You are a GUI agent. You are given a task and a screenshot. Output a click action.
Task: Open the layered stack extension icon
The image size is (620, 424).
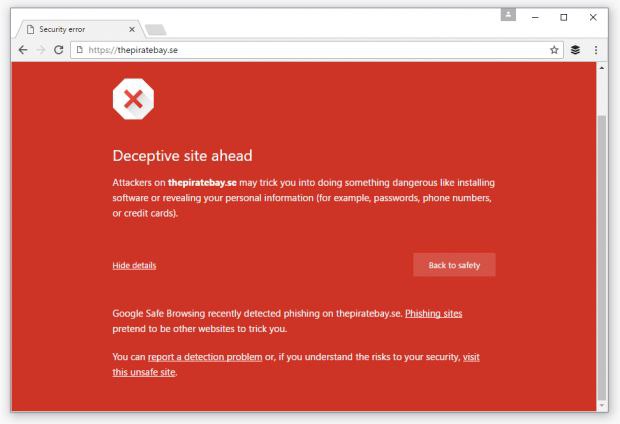tap(575, 50)
